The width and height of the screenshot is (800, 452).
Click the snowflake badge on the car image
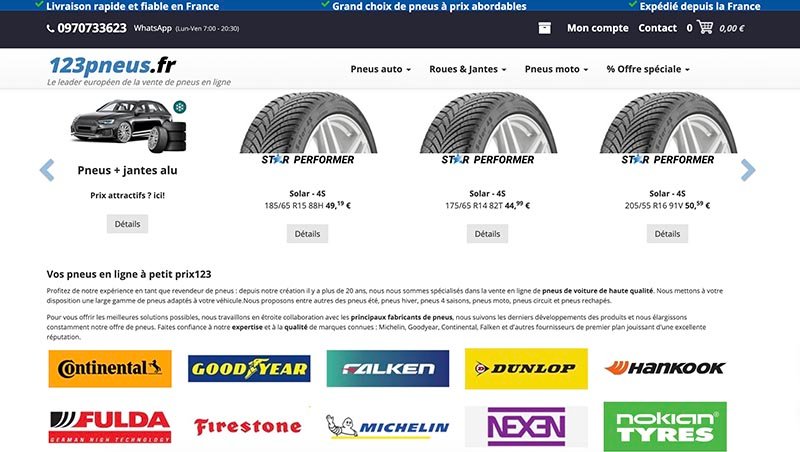(x=180, y=107)
